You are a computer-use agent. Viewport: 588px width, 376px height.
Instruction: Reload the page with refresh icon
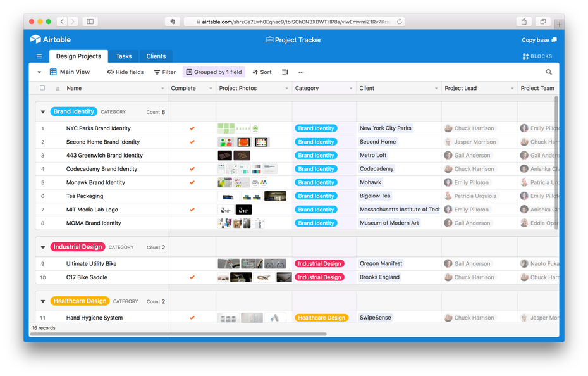(400, 22)
